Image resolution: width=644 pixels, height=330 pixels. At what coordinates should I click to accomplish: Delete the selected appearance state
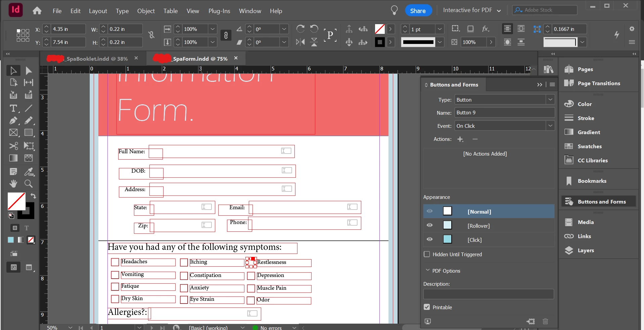[x=545, y=321]
